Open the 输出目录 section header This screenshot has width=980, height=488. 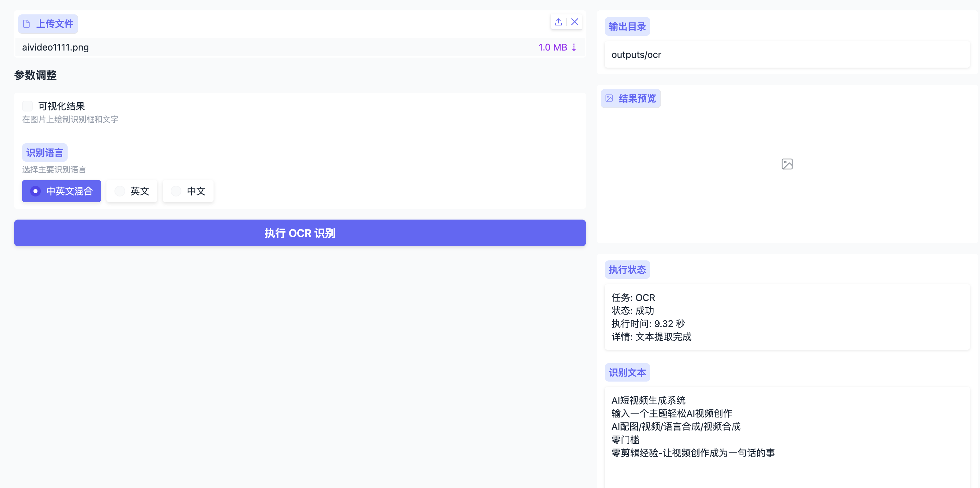coord(627,26)
